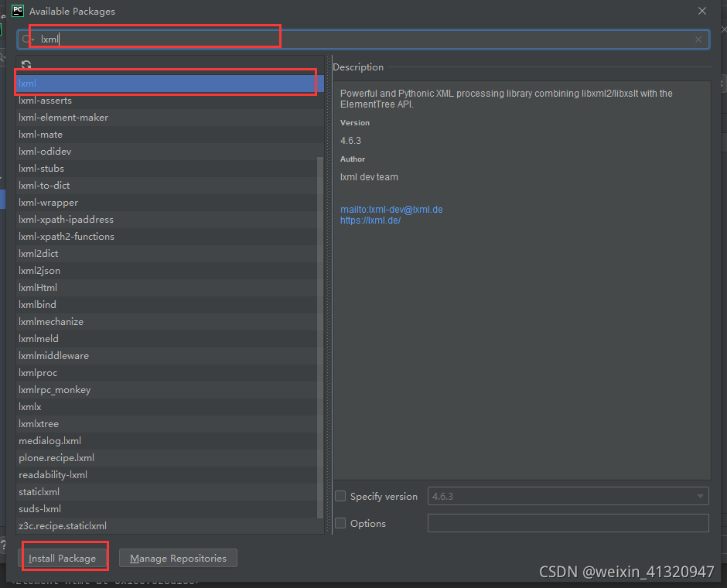Click the refresh package list icon
This screenshot has height=588, width=727.
[26, 65]
